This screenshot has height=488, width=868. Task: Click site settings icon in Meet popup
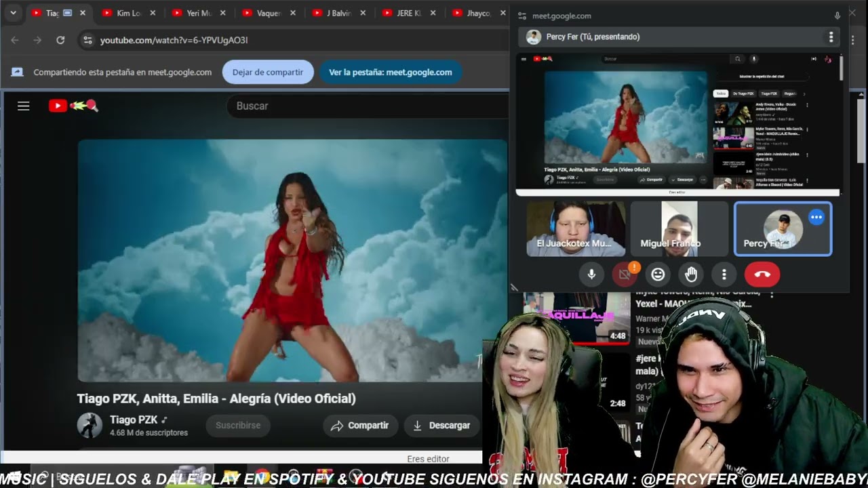(x=521, y=16)
